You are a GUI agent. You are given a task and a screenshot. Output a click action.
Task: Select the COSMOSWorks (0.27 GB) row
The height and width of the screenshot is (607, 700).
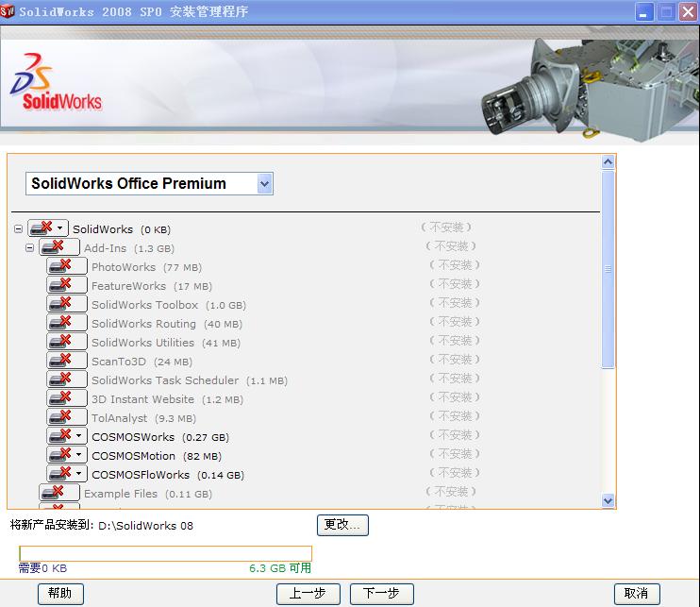pos(160,437)
